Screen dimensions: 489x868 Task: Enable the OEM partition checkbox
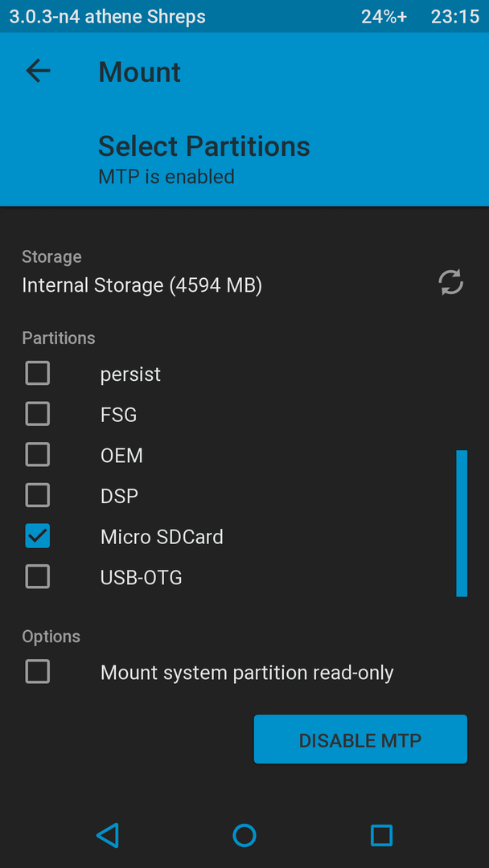click(x=38, y=454)
